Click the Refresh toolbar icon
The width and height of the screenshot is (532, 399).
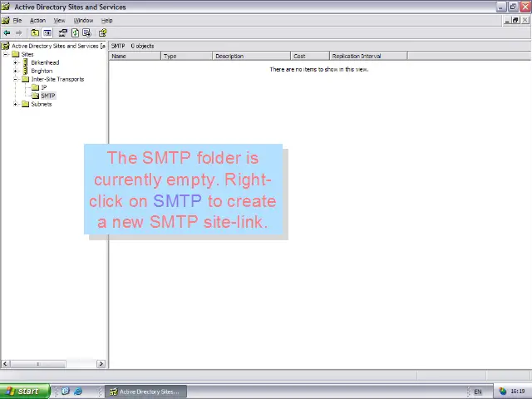pyautogui.click(x=76, y=33)
